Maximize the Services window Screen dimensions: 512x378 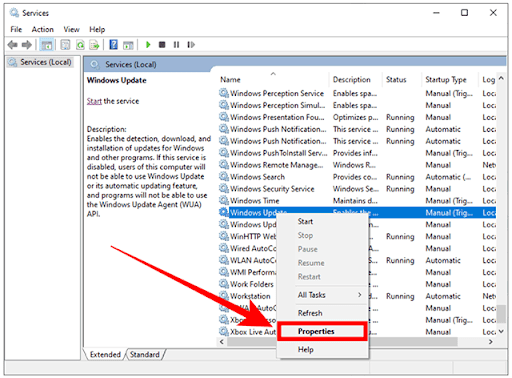coord(464,13)
